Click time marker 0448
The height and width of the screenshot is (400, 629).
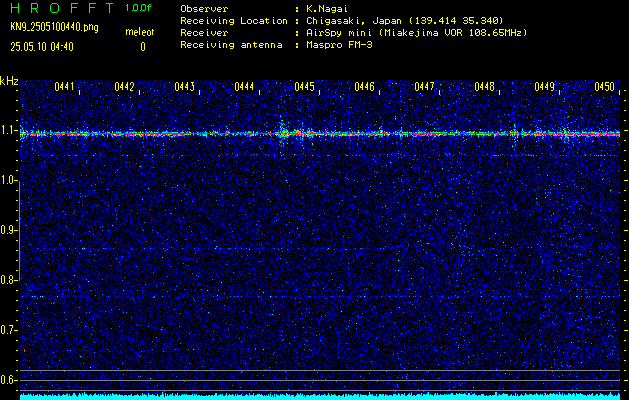[485, 87]
